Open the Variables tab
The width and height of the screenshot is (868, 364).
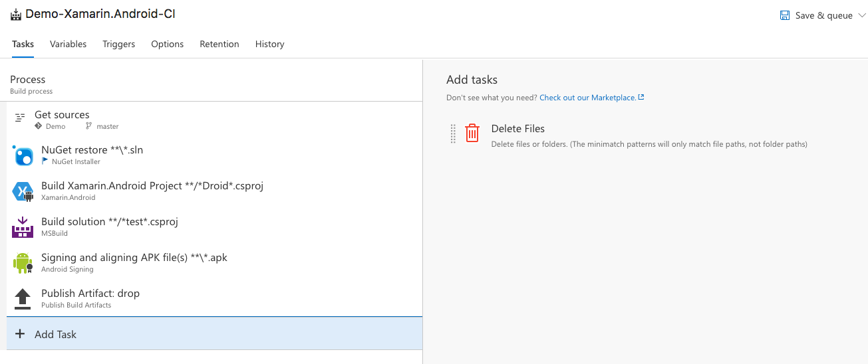tap(68, 44)
